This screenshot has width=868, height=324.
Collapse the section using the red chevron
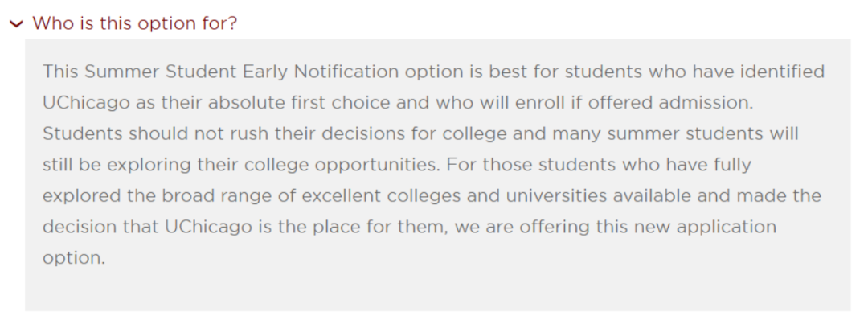click(16, 23)
